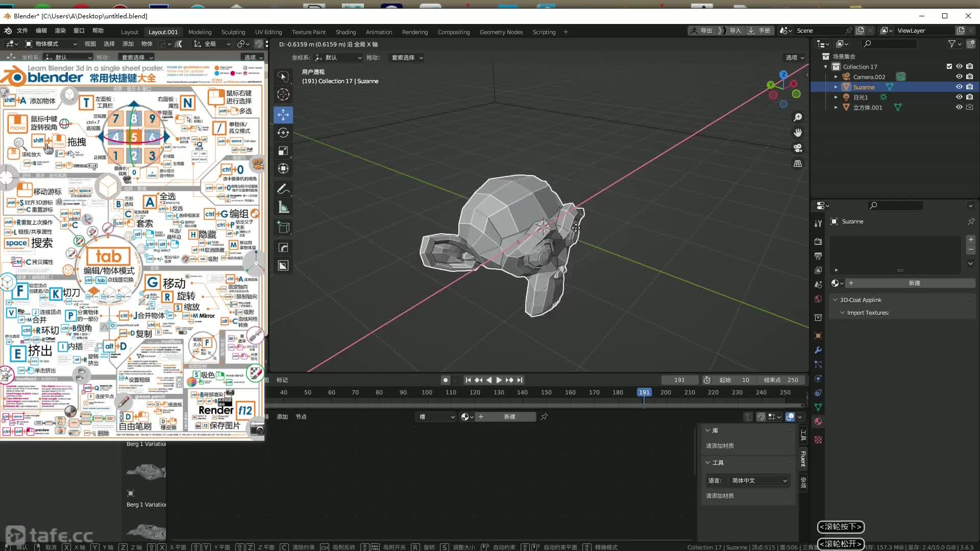Hide Suzanne in viewport via eye icon
The width and height of the screenshot is (980, 551).
(959, 87)
